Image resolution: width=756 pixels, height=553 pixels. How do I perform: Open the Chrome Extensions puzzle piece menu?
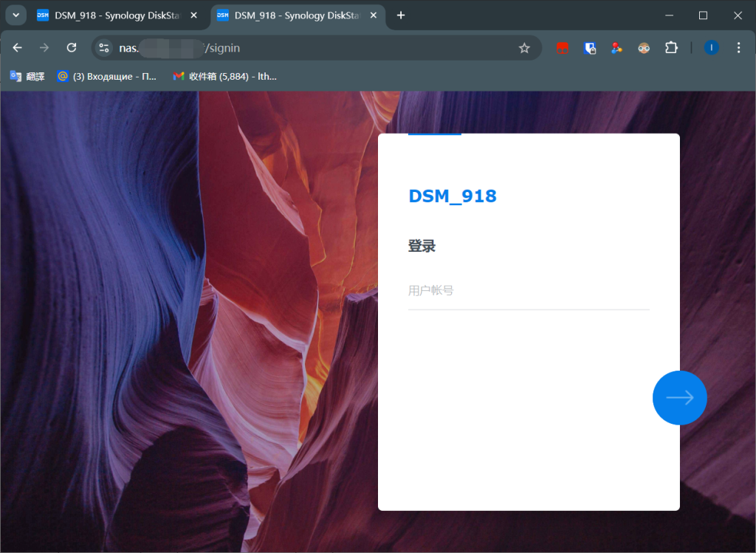[x=671, y=47]
